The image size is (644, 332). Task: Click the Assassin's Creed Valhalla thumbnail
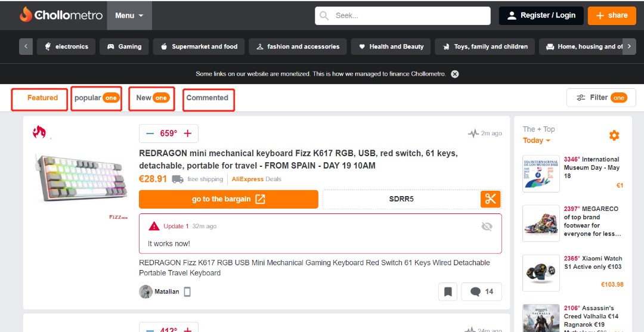tap(541, 318)
